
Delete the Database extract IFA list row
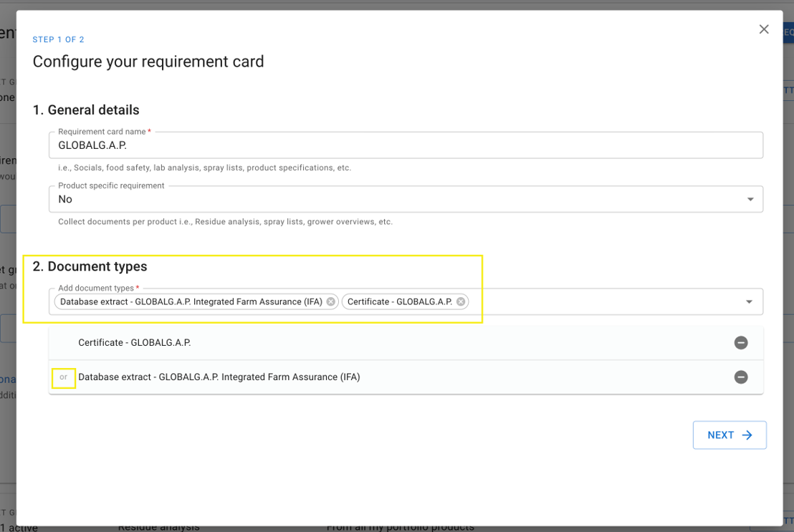pyautogui.click(x=741, y=377)
